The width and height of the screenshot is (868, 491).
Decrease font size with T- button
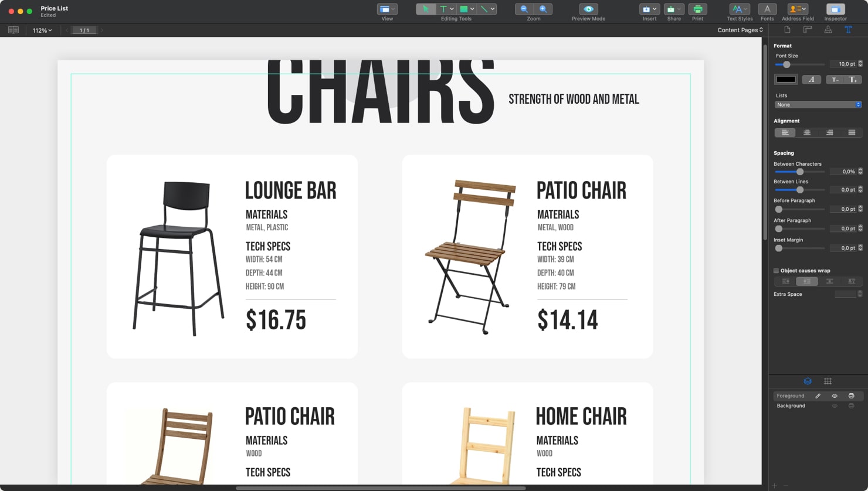(x=835, y=79)
